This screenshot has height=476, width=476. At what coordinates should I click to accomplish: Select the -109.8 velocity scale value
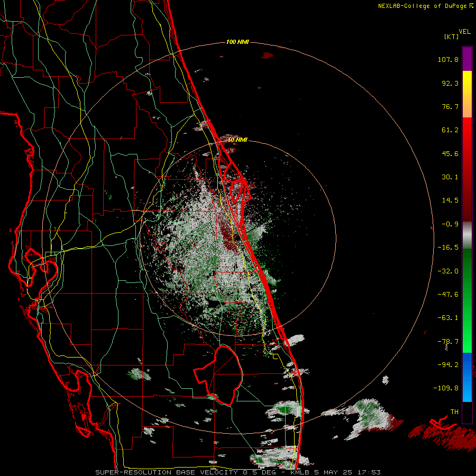[x=446, y=388]
